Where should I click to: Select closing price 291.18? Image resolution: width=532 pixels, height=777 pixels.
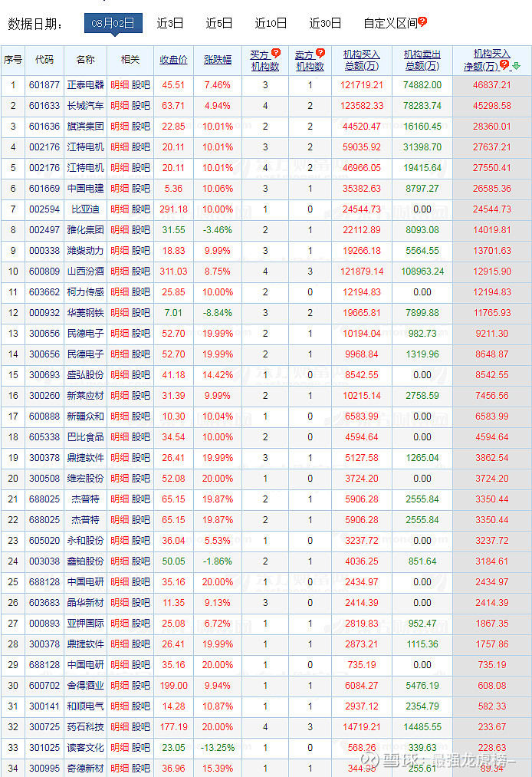173,209
